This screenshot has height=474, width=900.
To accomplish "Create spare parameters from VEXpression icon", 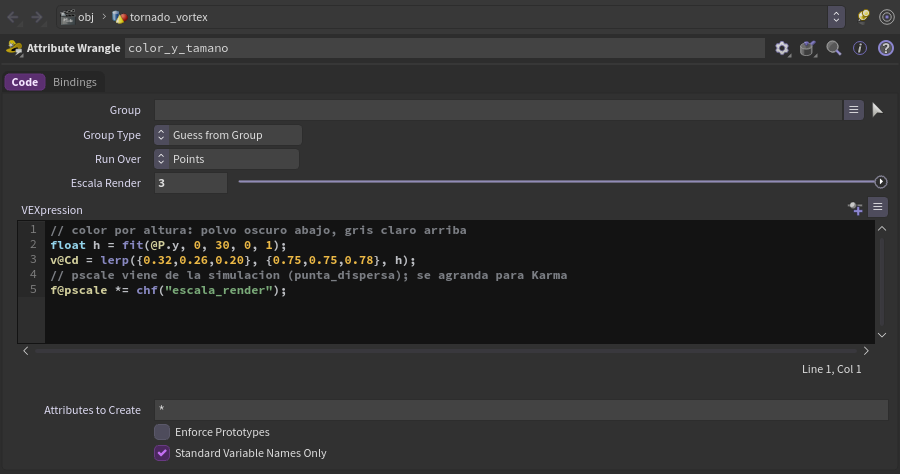I will [855, 208].
